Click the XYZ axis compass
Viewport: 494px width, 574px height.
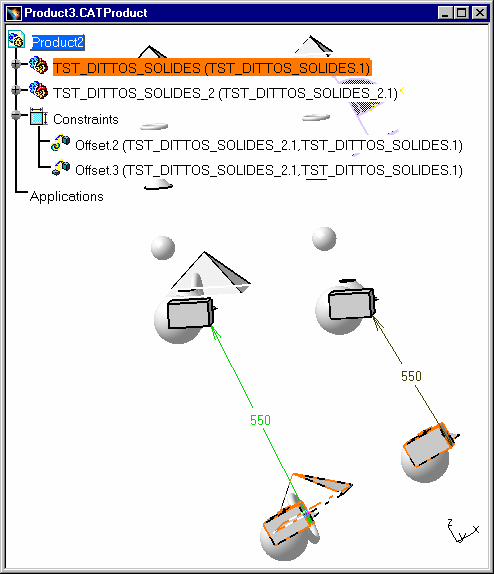click(462, 530)
